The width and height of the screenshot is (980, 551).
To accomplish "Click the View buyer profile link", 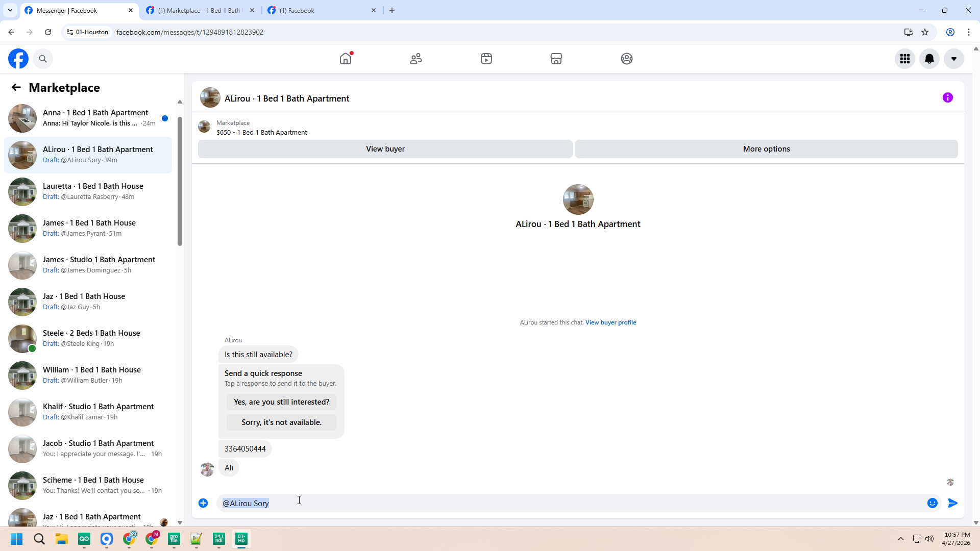I will pos(610,322).
